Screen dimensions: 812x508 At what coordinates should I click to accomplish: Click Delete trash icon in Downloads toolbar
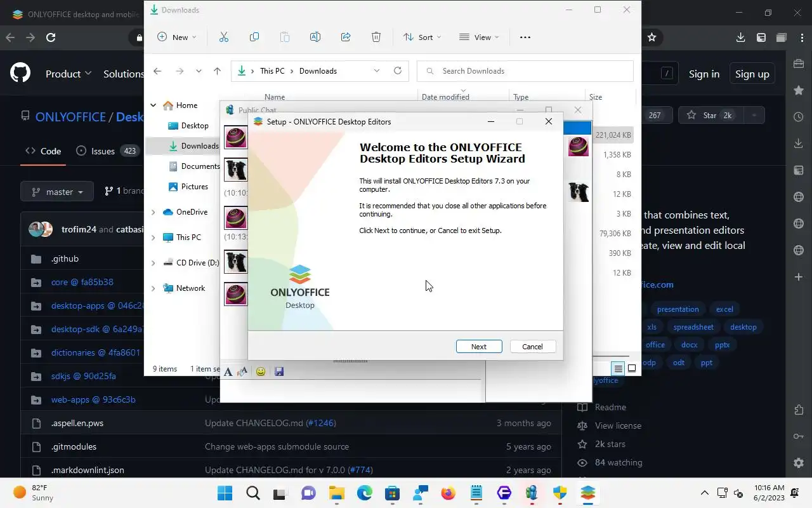coord(376,37)
